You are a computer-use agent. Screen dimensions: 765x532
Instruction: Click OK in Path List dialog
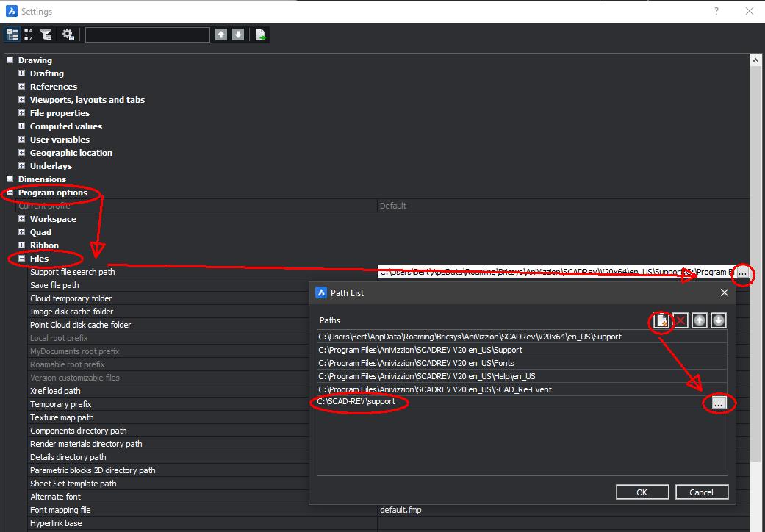pyautogui.click(x=642, y=492)
